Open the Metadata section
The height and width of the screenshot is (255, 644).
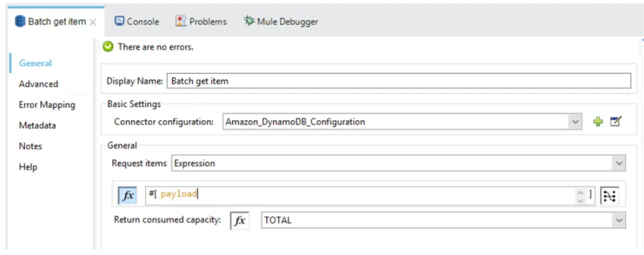click(37, 125)
